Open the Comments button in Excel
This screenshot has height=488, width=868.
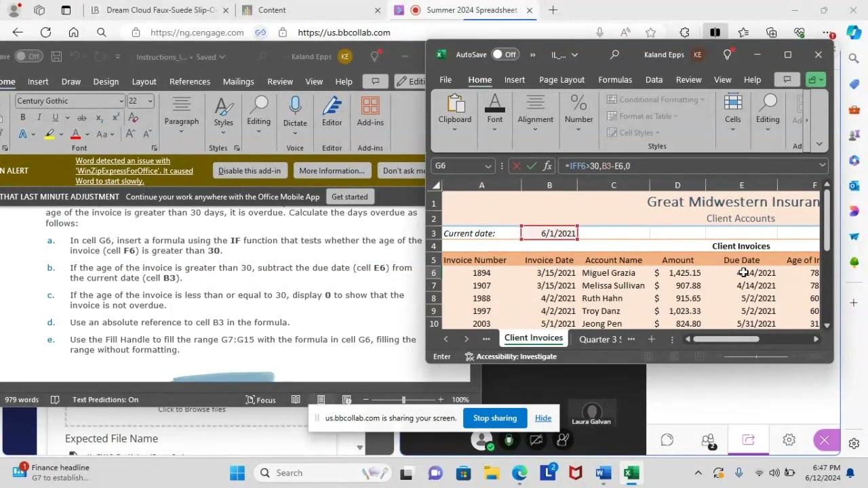tap(787, 80)
